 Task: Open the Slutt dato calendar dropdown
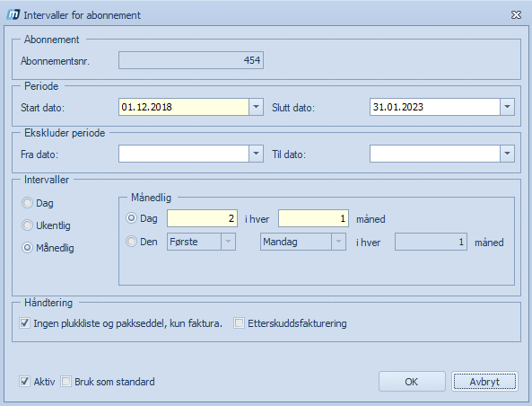click(x=507, y=107)
